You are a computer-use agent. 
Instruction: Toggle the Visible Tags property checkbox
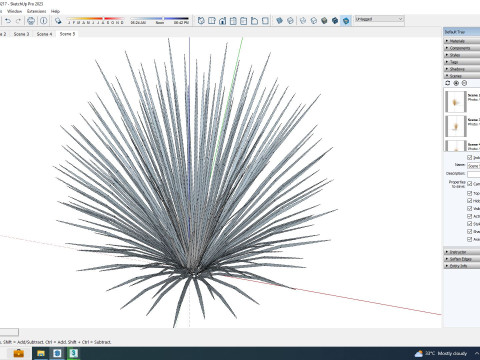[x=470, y=208]
